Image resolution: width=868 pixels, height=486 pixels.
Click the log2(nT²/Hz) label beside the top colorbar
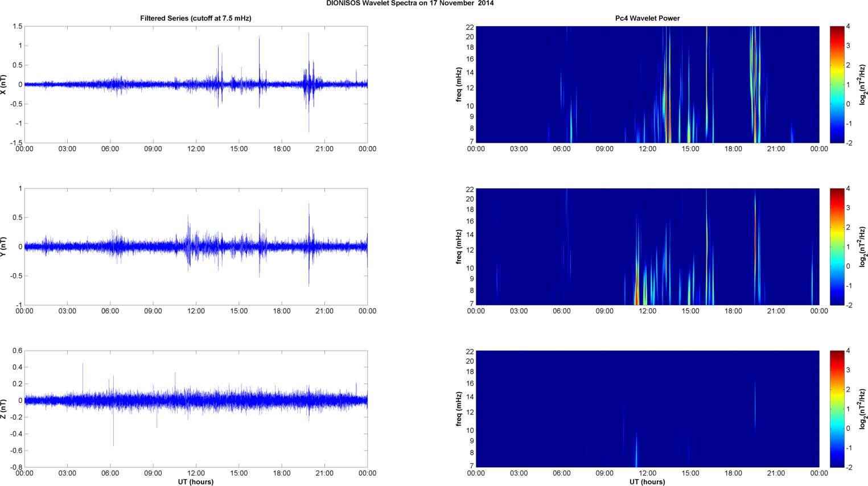pos(863,84)
